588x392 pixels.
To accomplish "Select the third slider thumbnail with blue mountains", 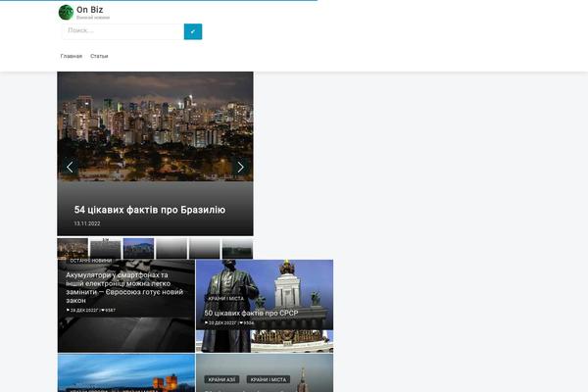I will [x=139, y=248].
